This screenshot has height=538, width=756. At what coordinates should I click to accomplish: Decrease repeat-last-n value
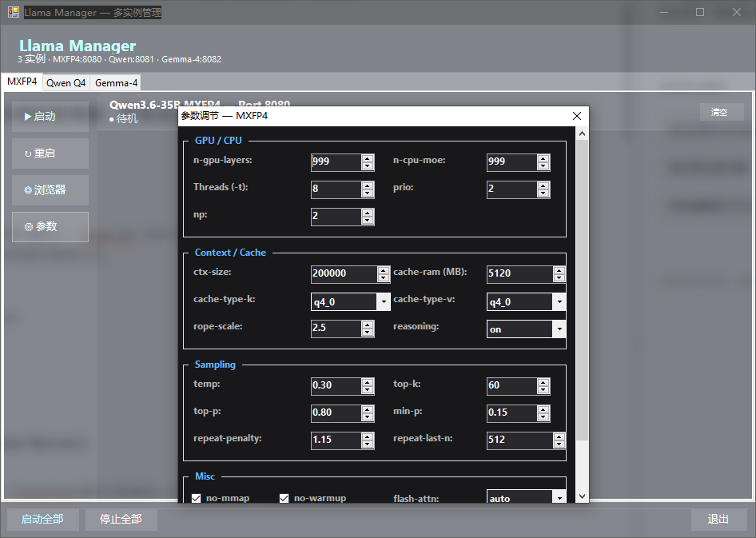559,444
